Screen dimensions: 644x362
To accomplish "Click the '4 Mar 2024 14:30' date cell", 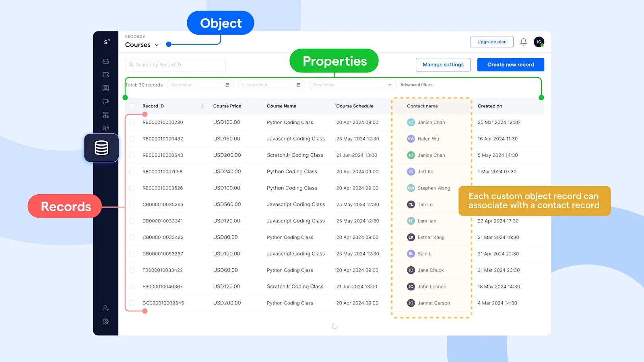I will click(x=497, y=303).
